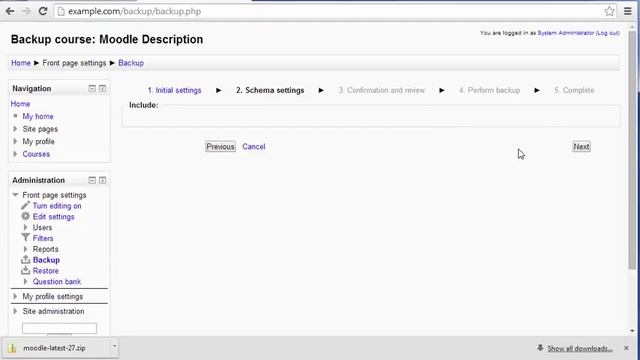Expand My profile in Navigation
The height and width of the screenshot is (360, 640).
tap(15, 142)
